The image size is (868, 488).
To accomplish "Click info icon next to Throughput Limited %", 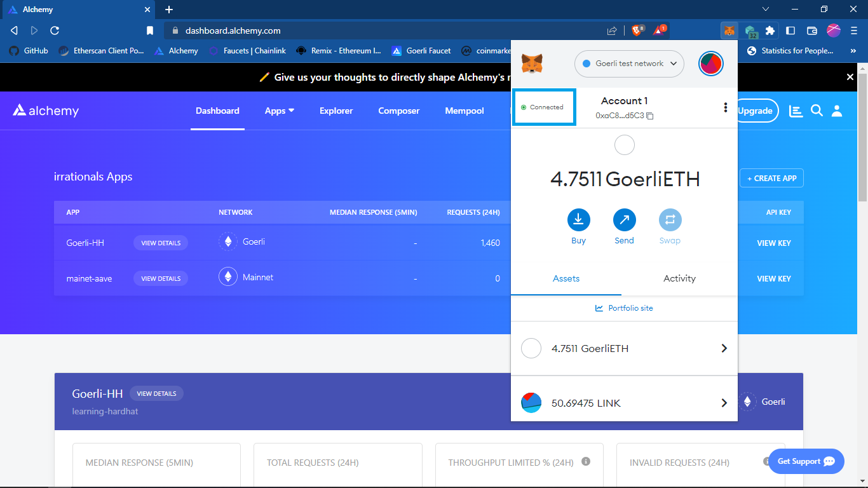I will pyautogui.click(x=586, y=461).
